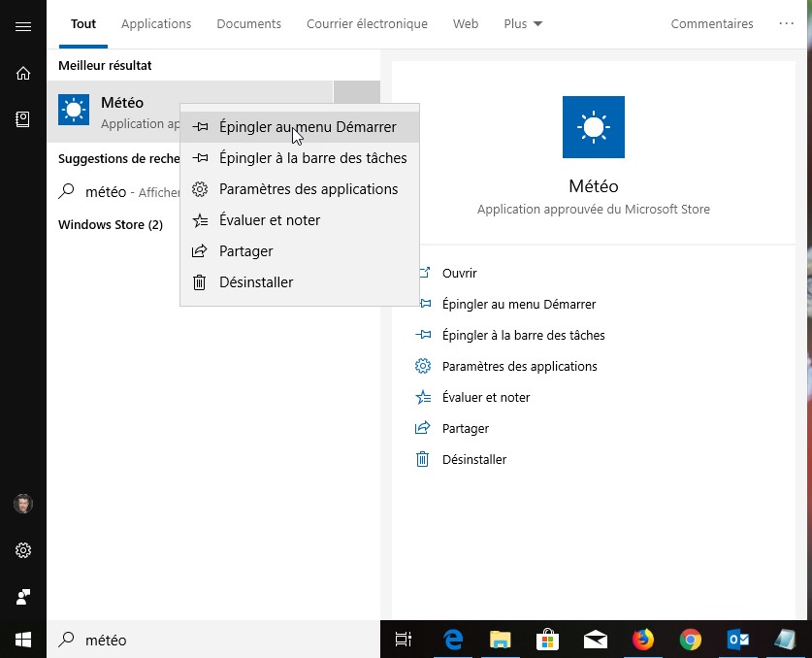Choose Désinstaller from the context menu
Image resolution: width=812 pixels, height=658 pixels.
pyautogui.click(x=256, y=282)
